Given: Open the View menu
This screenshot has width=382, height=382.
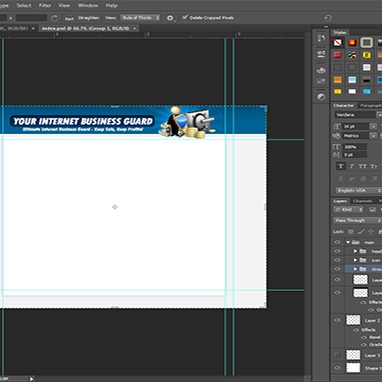Looking at the screenshot, I should 64,5.
